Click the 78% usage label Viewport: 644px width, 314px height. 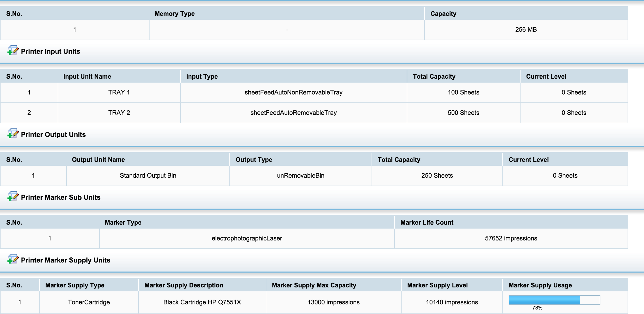point(537,308)
